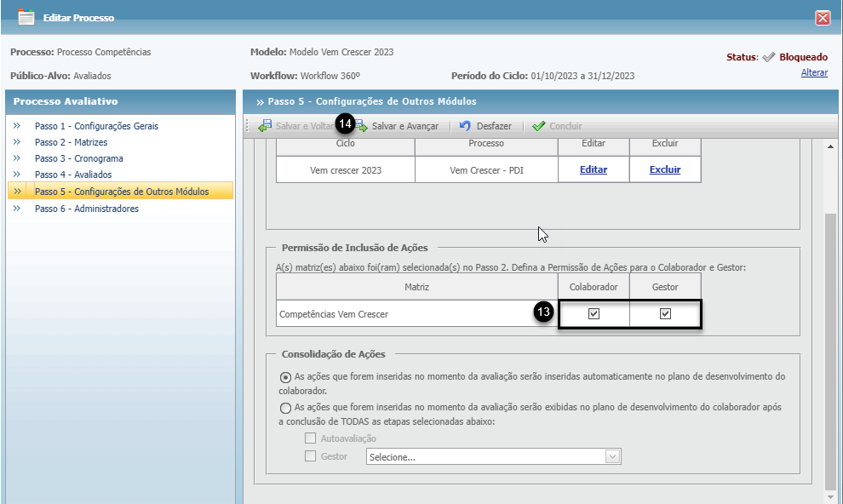The image size is (843, 504).
Task: Open Passo 4 - Avaliados
Action: (73, 174)
